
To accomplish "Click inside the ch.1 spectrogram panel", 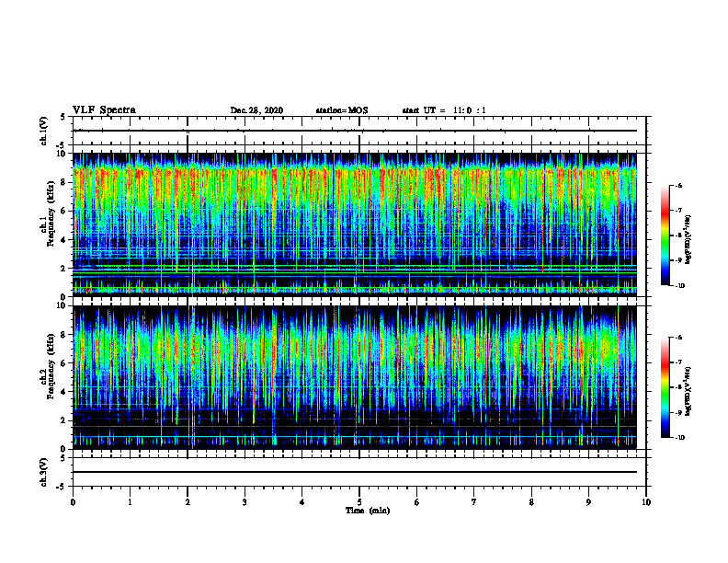I will 355,224.
